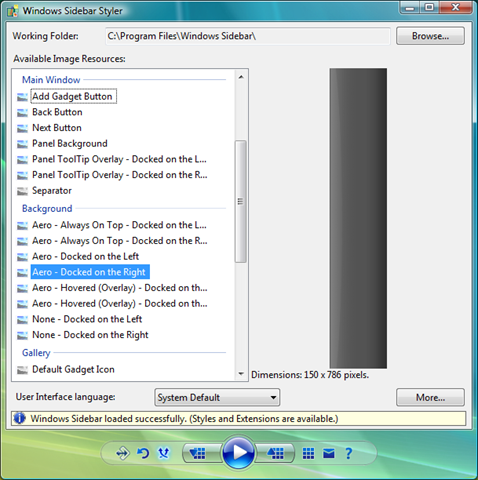Viewport: 478px width, 480px height.
Task: Click the More... button
Action: (430, 397)
